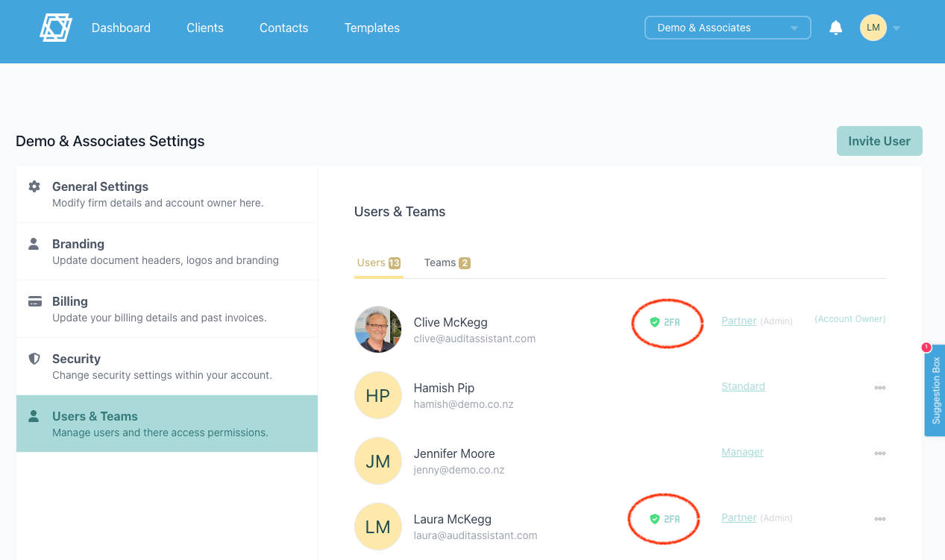The width and height of the screenshot is (945, 560).
Task: Click the Security shield icon
Action: [x=34, y=359]
